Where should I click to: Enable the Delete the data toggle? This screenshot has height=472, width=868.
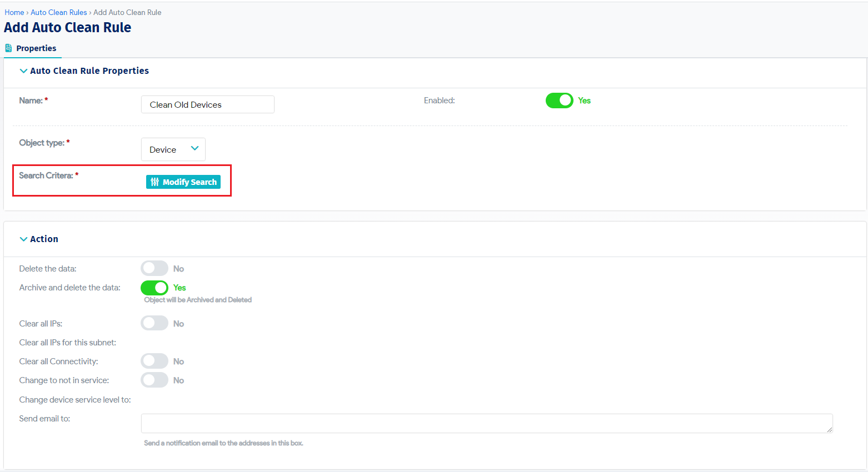pos(154,268)
